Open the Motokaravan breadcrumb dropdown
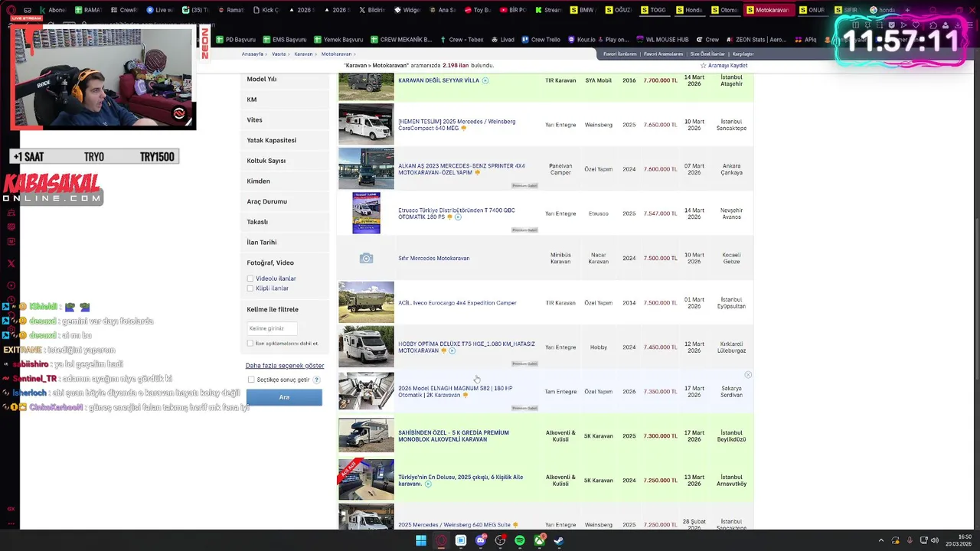Screen dimensions: 980x551 (338, 54)
